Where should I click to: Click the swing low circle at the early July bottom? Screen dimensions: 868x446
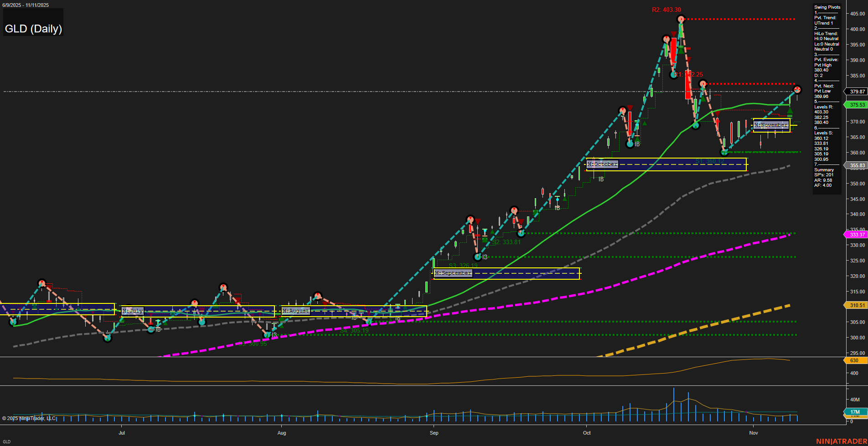108,338
